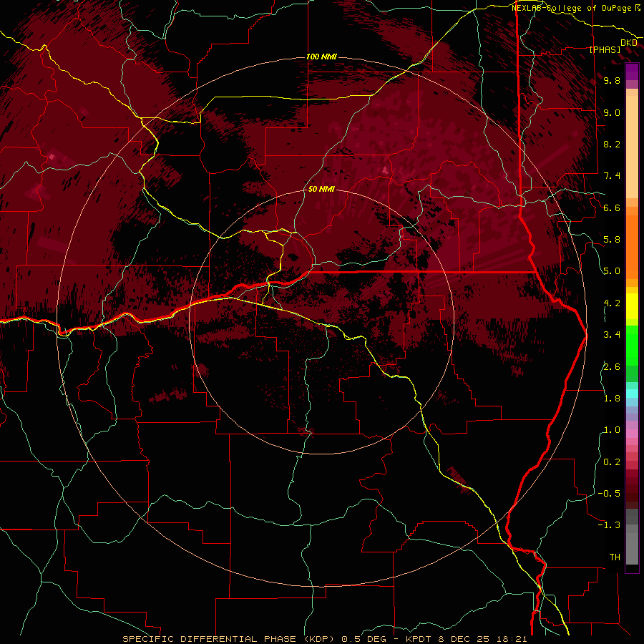This screenshot has width=644, height=644.
Task: Click the DKD label above color bar
Action: tap(629, 42)
